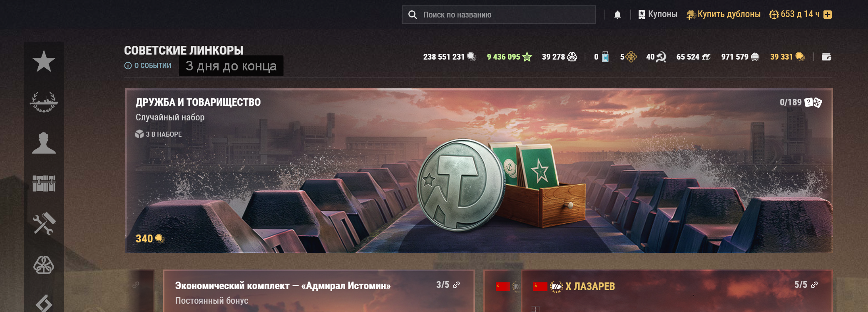Viewport: 868px width, 312px height.
Task: Click the 0/189 collection cards icon
Action: (x=813, y=102)
